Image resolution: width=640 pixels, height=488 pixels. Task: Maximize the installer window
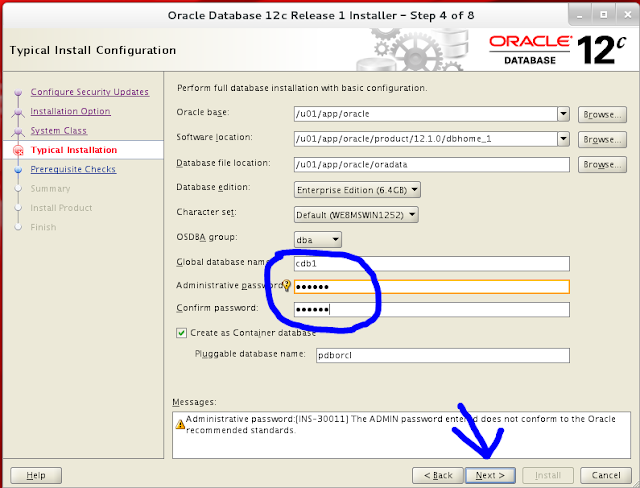coord(603,16)
